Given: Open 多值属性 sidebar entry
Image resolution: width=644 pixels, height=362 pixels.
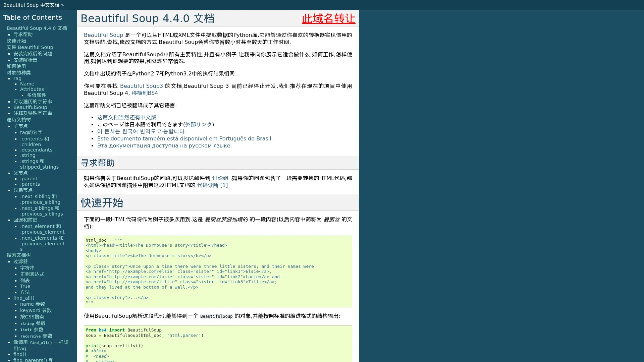Looking at the screenshot, I should click(36, 95).
